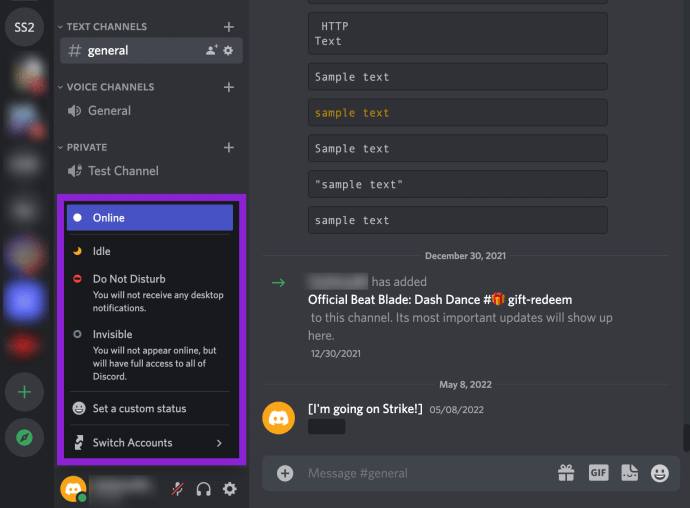Viewport: 690px width, 508px height.
Task: Create a new voice channel with plus
Action: [228, 87]
